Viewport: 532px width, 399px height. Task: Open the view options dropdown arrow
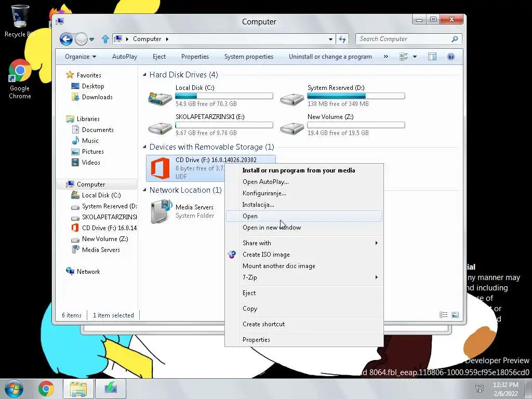point(415,57)
